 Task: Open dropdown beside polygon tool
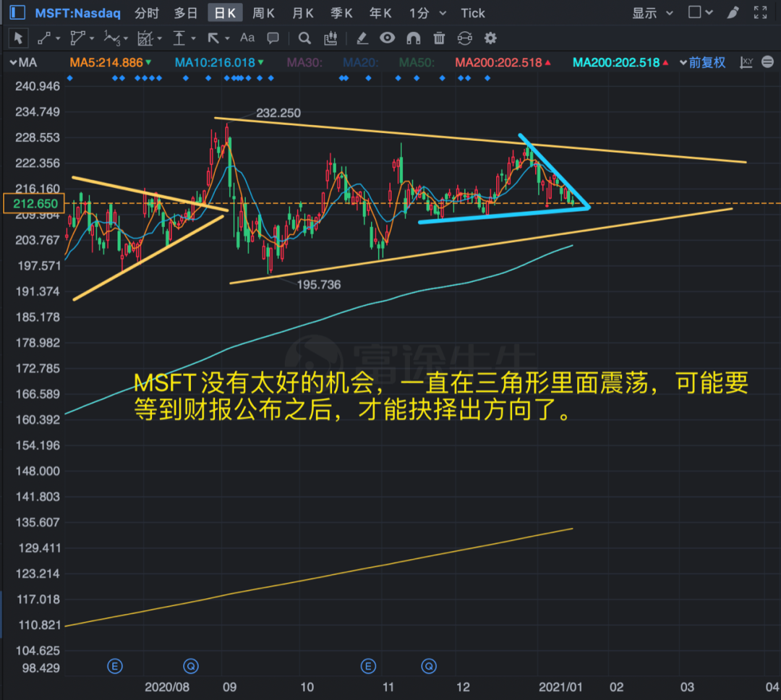[92, 38]
